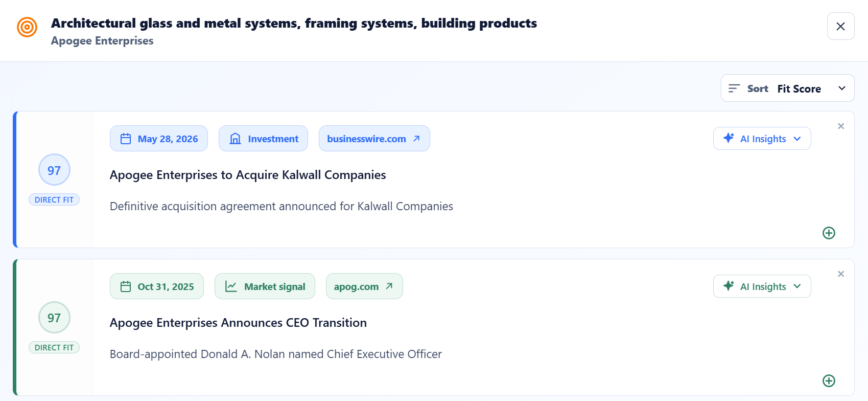This screenshot has width=868, height=401.
Task: Expand AI Insights for Kalwall acquisition
Action: (762, 139)
